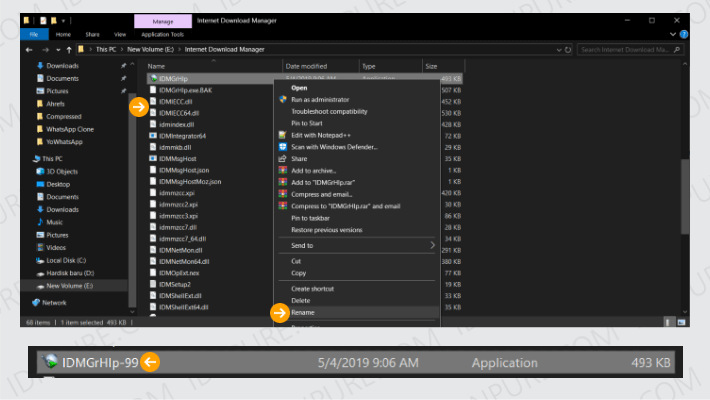This screenshot has width=710, height=400.
Task: Open the Share ribbon tab
Action: [92, 34]
